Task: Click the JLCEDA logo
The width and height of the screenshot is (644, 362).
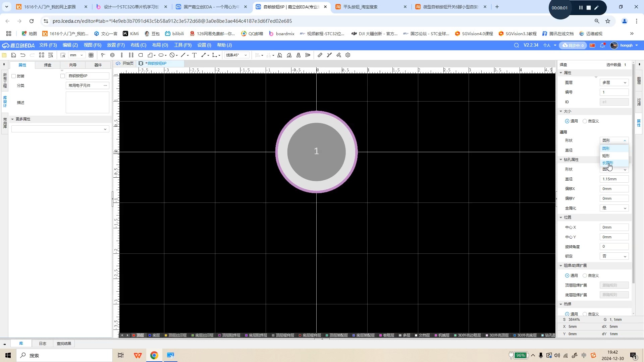Action: coord(18,45)
